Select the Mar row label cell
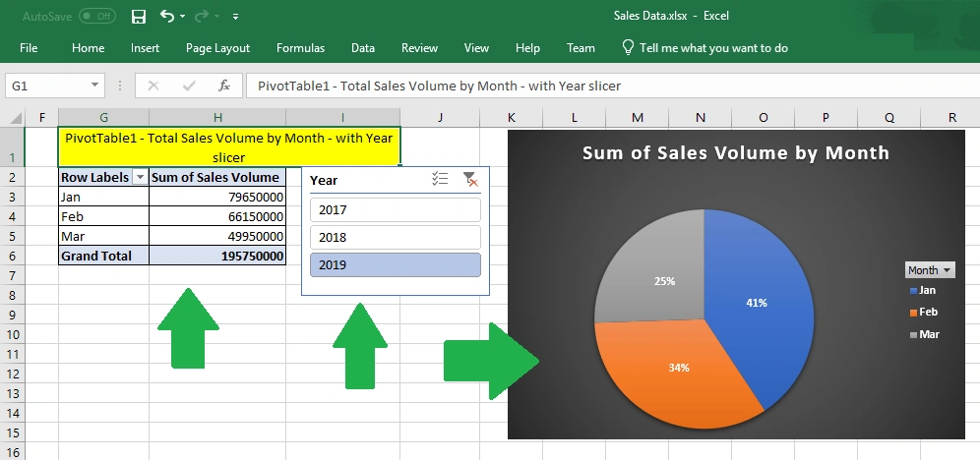Screen dimensions: 980x460 103,236
